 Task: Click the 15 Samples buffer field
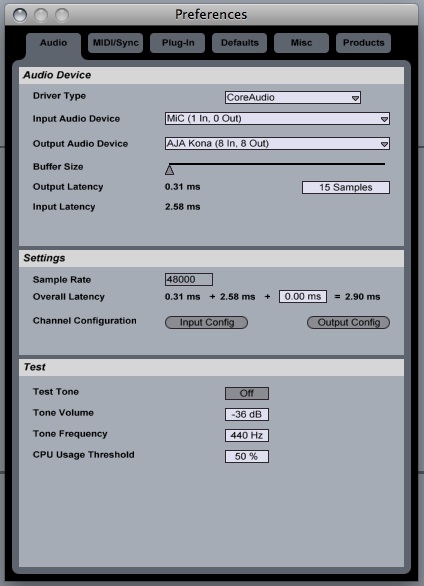click(346, 187)
